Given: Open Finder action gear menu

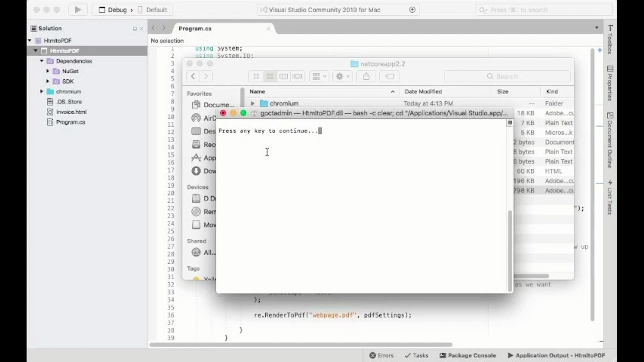Looking at the screenshot, I should [x=342, y=76].
